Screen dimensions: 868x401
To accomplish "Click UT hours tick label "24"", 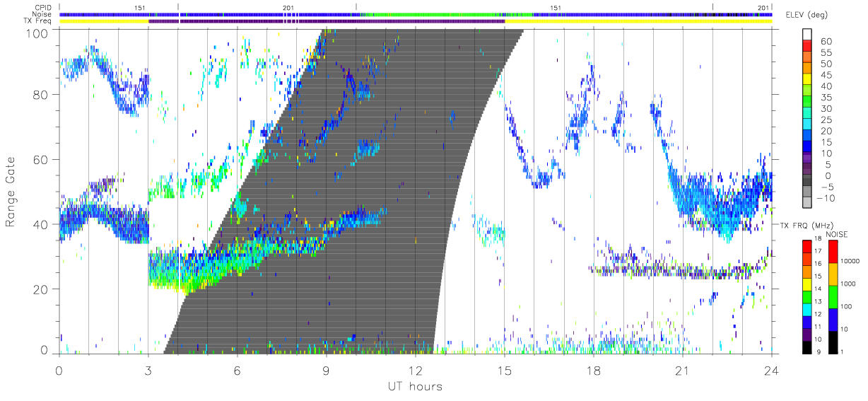I will tap(771, 371).
